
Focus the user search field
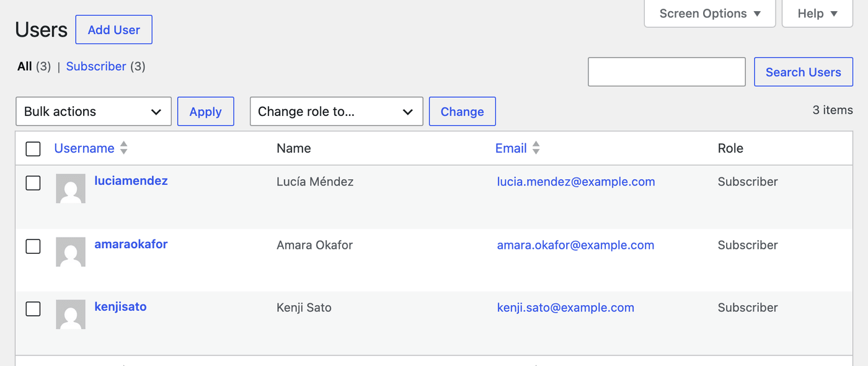click(x=666, y=72)
